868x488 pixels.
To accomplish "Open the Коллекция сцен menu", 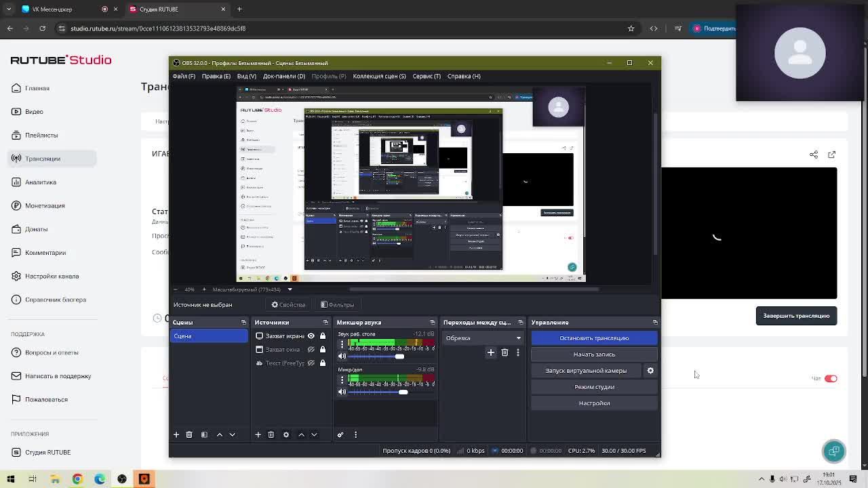I will [379, 76].
